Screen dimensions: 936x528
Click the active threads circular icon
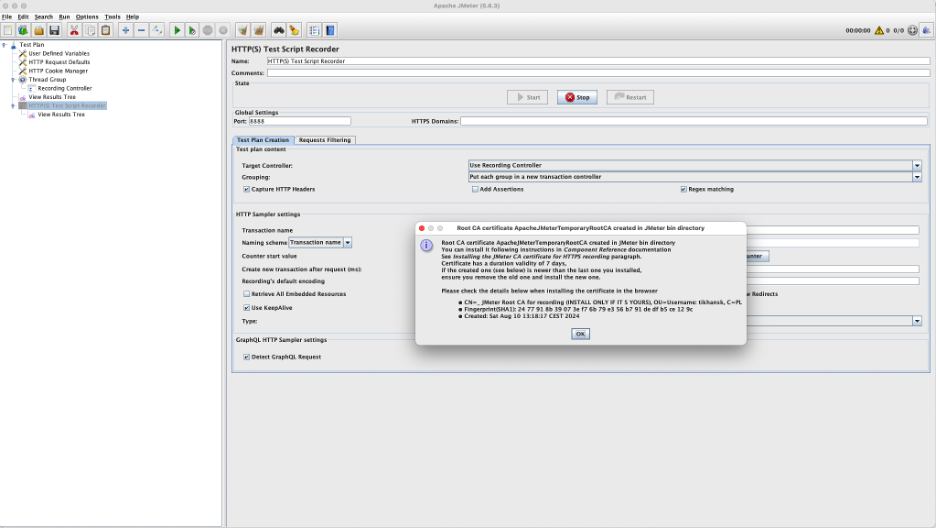click(x=913, y=30)
